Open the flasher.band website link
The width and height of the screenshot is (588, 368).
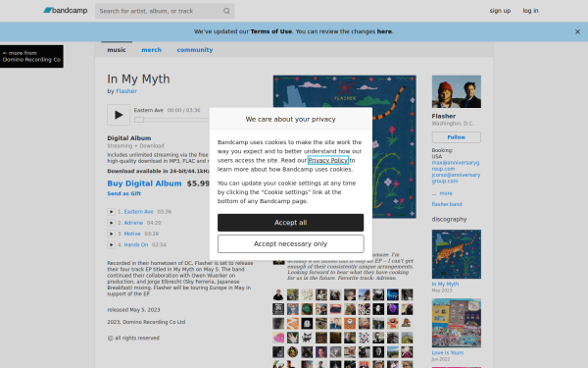pos(447,204)
